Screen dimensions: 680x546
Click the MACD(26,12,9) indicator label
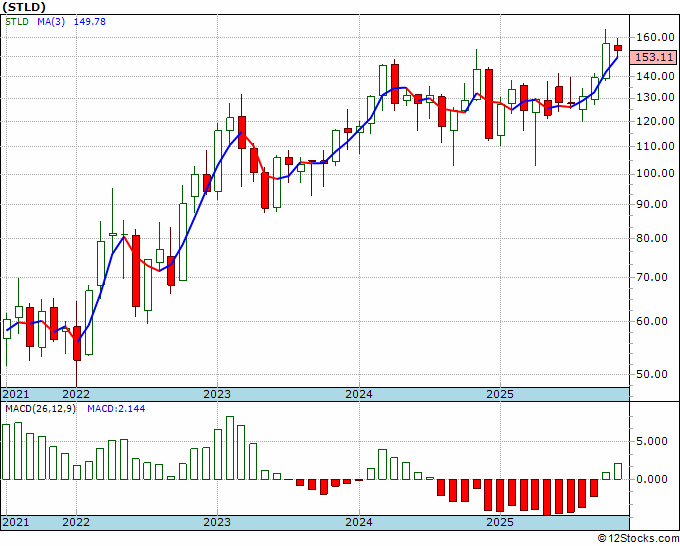pyautogui.click(x=40, y=409)
